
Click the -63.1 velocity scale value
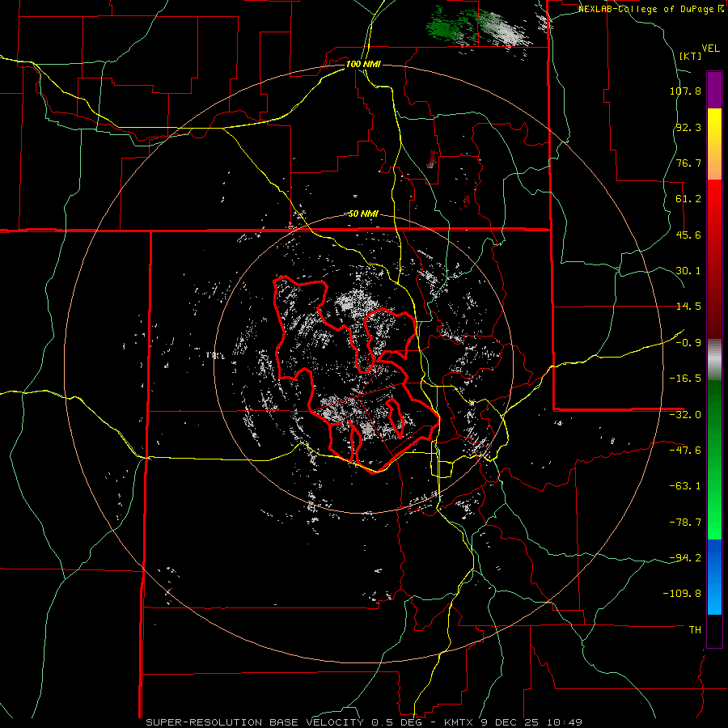pyautogui.click(x=685, y=486)
